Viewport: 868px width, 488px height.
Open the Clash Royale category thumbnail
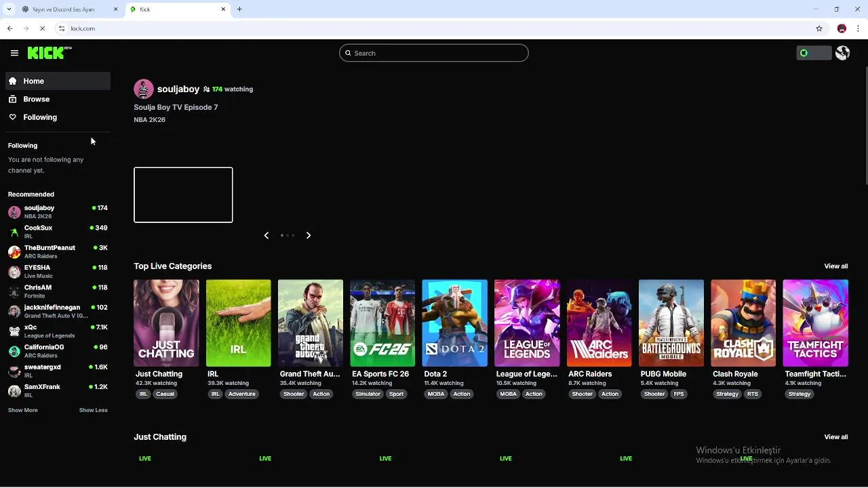[743, 323]
